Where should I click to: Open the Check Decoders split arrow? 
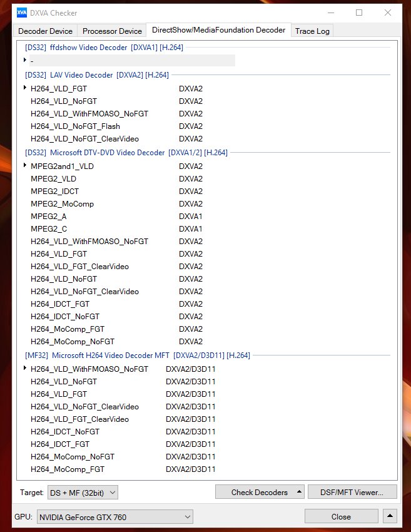coord(300,492)
